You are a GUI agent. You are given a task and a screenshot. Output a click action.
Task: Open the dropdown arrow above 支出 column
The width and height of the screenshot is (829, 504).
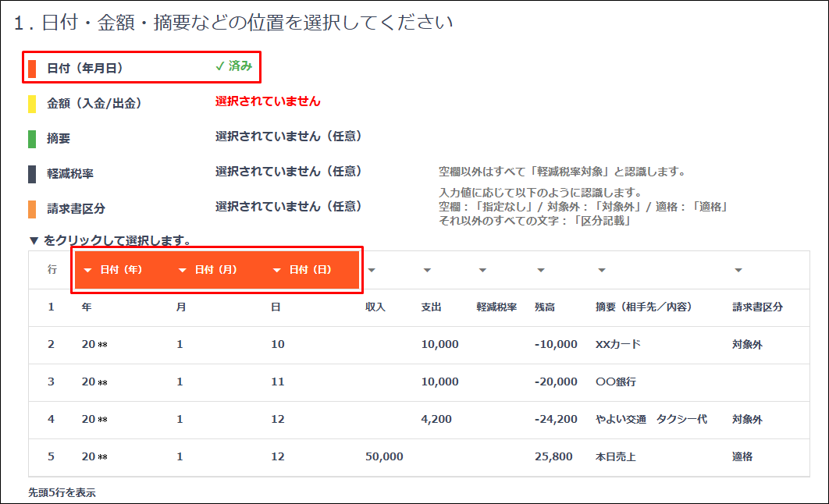click(x=427, y=271)
